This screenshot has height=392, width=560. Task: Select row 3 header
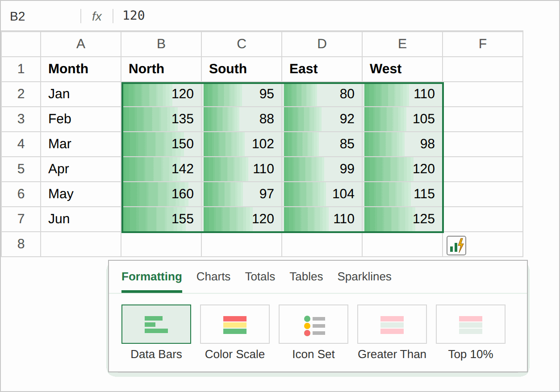pos(21,119)
